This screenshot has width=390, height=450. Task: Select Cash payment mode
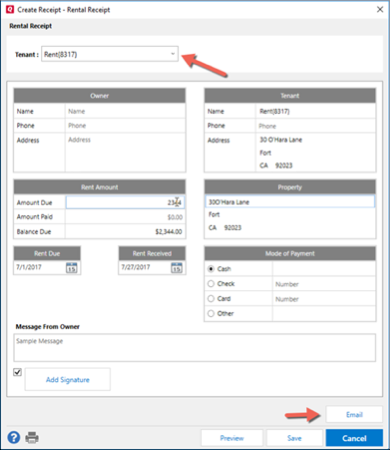point(211,269)
